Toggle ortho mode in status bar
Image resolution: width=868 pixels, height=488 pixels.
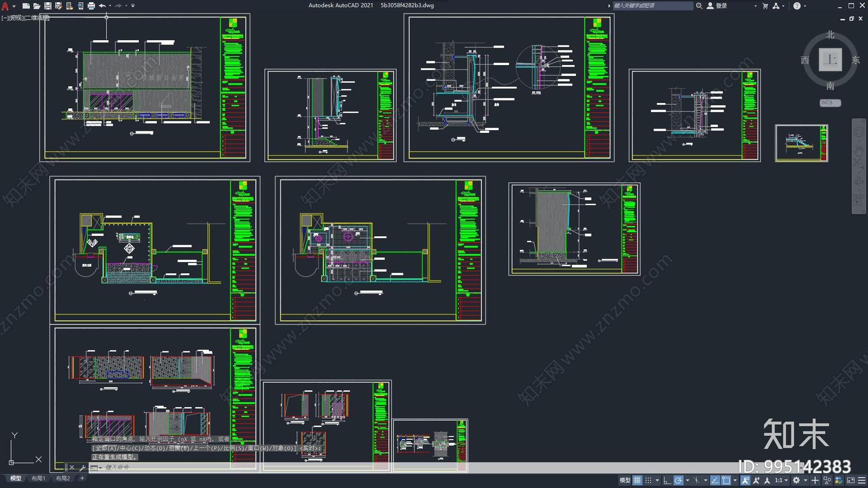tap(667, 480)
